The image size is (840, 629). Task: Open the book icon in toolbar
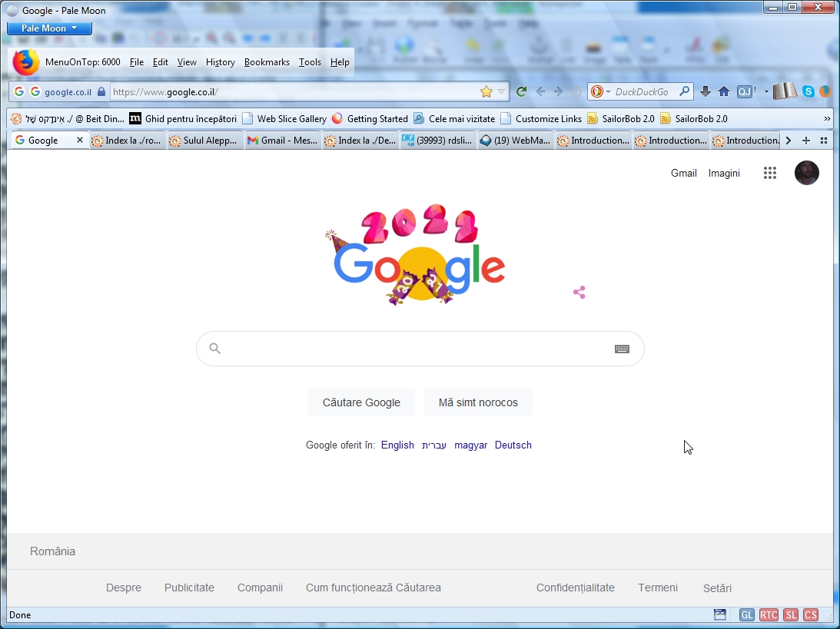(785, 91)
